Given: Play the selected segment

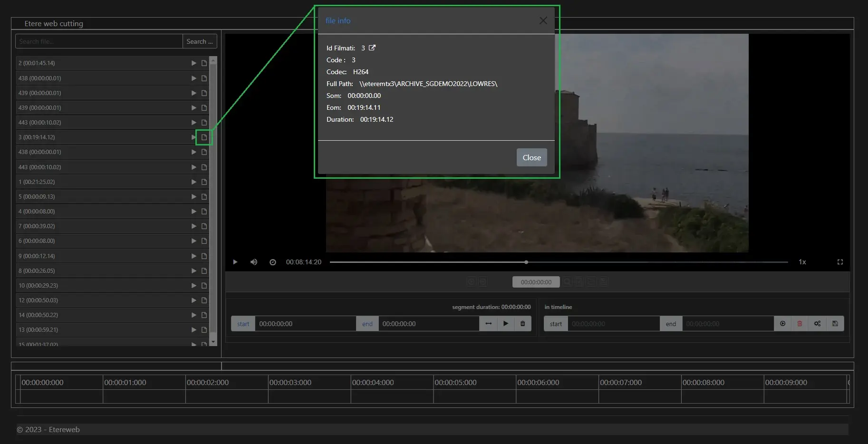Looking at the screenshot, I should (x=506, y=324).
